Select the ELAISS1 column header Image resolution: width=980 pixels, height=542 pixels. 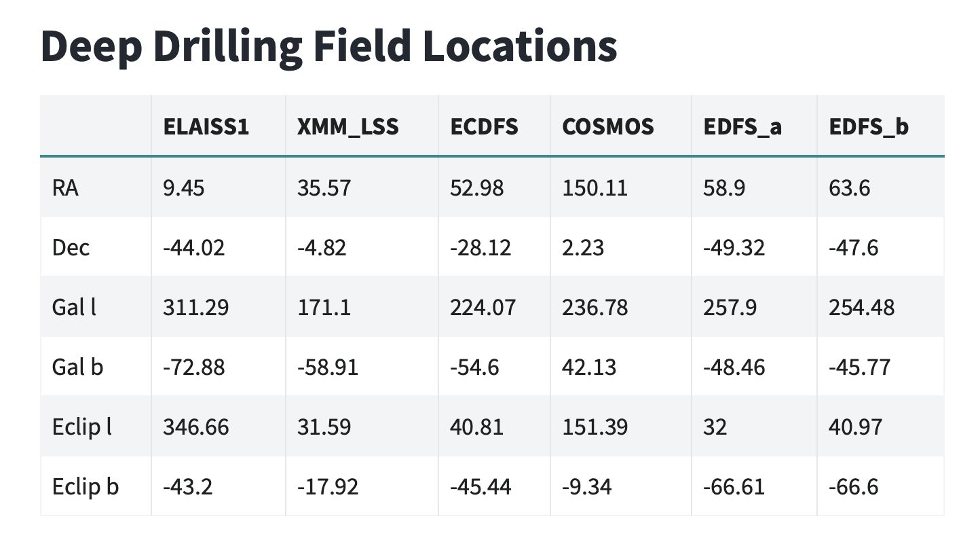coord(206,127)
